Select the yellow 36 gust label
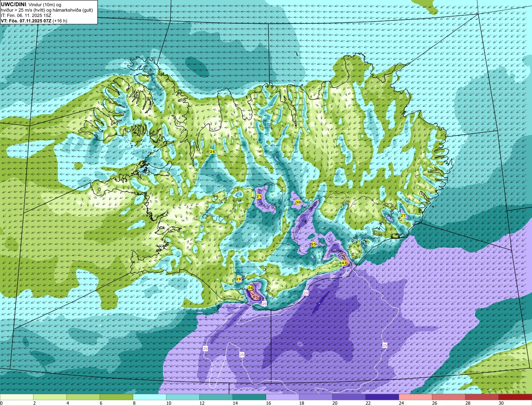Screen dimensions: 532x406 tap(250, 287)
